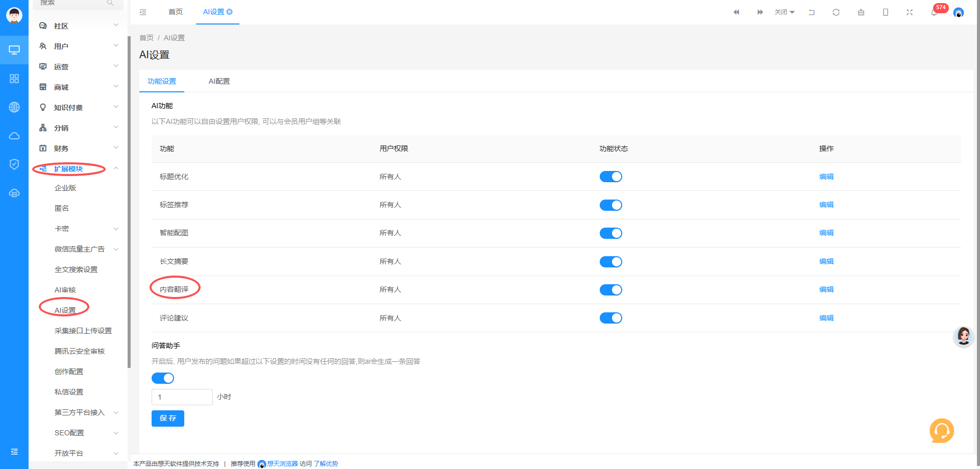Click the sidebar 搜索 input box
The width and height of the screenshot is (980, 469).
point(78,3)
